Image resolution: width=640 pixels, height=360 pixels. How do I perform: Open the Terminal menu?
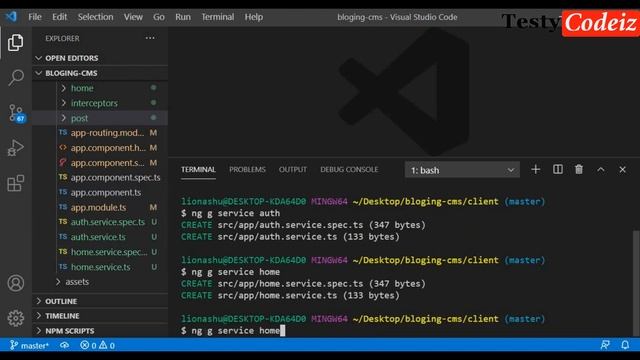tap(218, 17)
